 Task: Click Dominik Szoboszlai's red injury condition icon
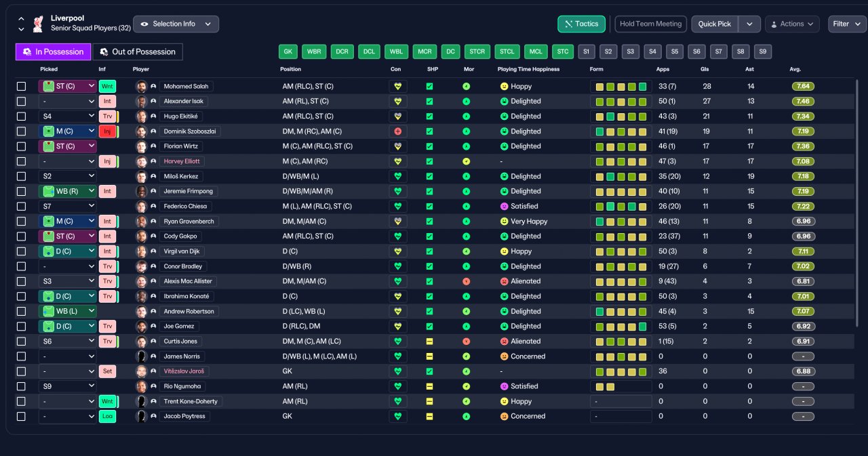click(398, 131)
